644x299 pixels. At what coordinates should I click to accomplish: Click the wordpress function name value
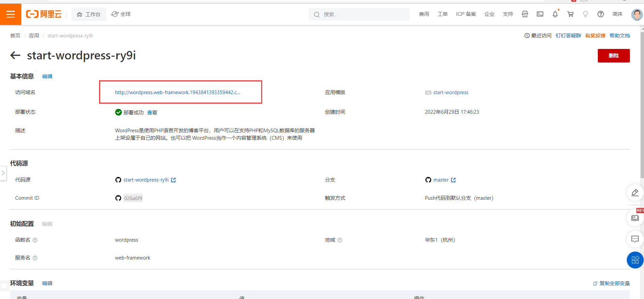(x=126, y=240)
